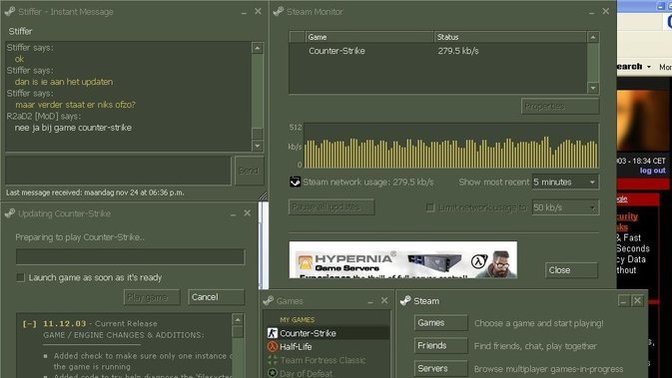This screenshot has width=672, height=378.
Task: Click the Half-Life lambda icon in My Games
Action: [272, 346]
